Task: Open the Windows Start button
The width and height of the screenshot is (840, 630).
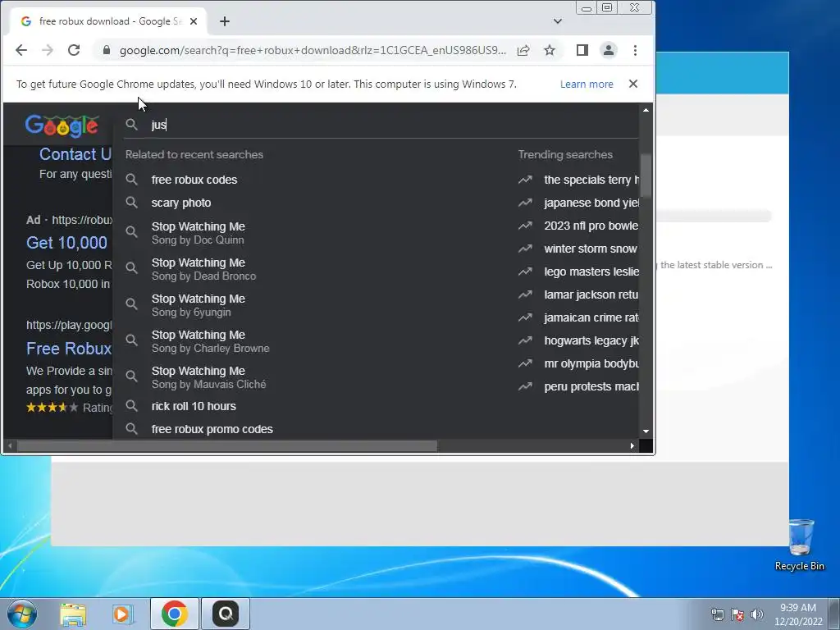Action: [x=21, y=614]
